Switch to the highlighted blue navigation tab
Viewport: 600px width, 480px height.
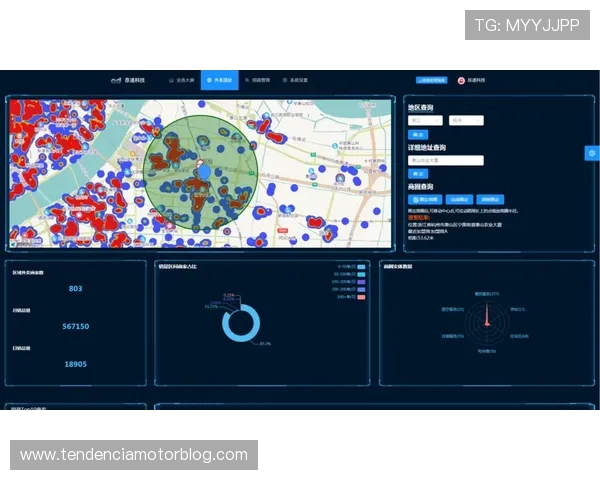(x=218, y=80)
